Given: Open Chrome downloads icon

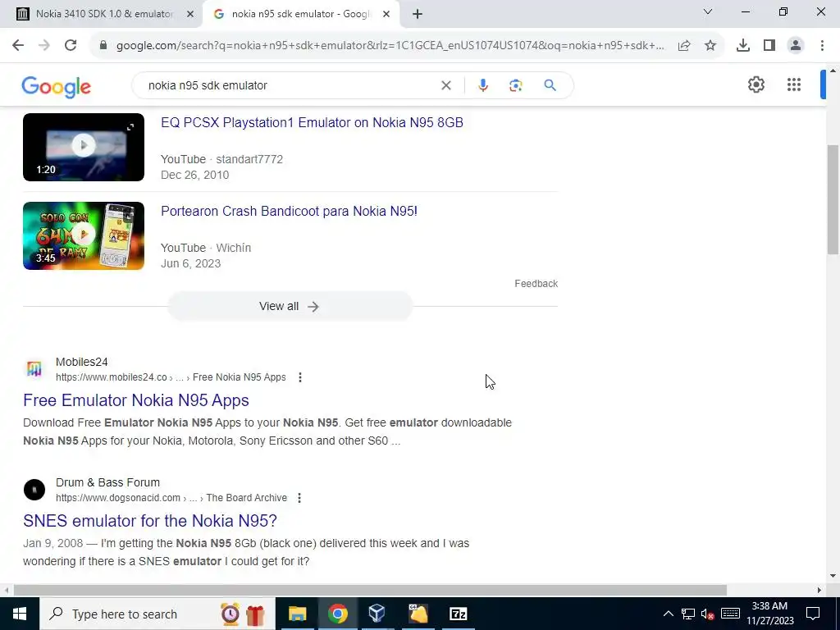Looking at the screenshot, I should click(x=743, y=46).
